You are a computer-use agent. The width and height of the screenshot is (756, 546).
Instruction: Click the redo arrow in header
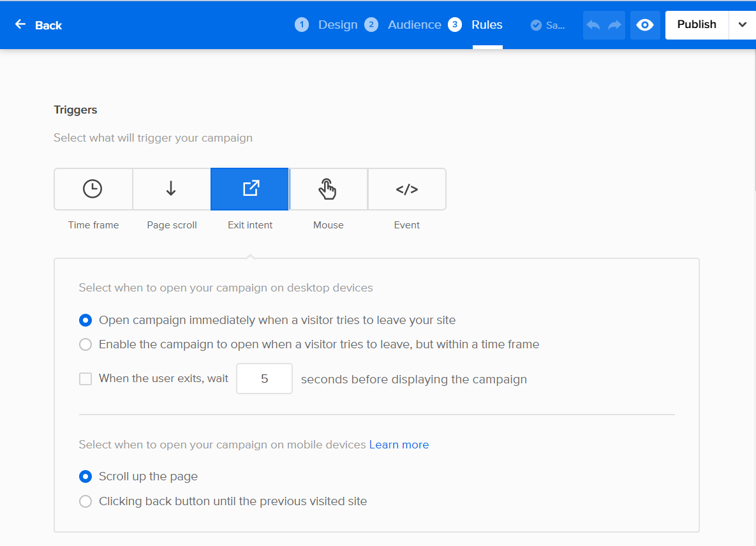tap(614, 25)
